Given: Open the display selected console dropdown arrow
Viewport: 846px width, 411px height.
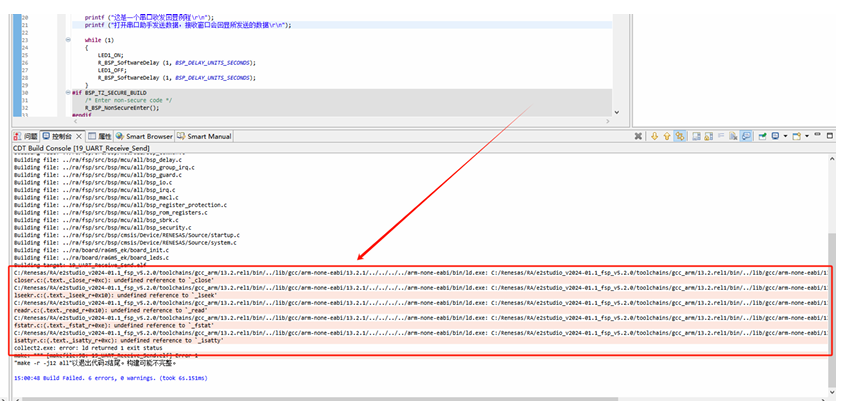Looking at the screenshot, I should (x=786, y=136).
